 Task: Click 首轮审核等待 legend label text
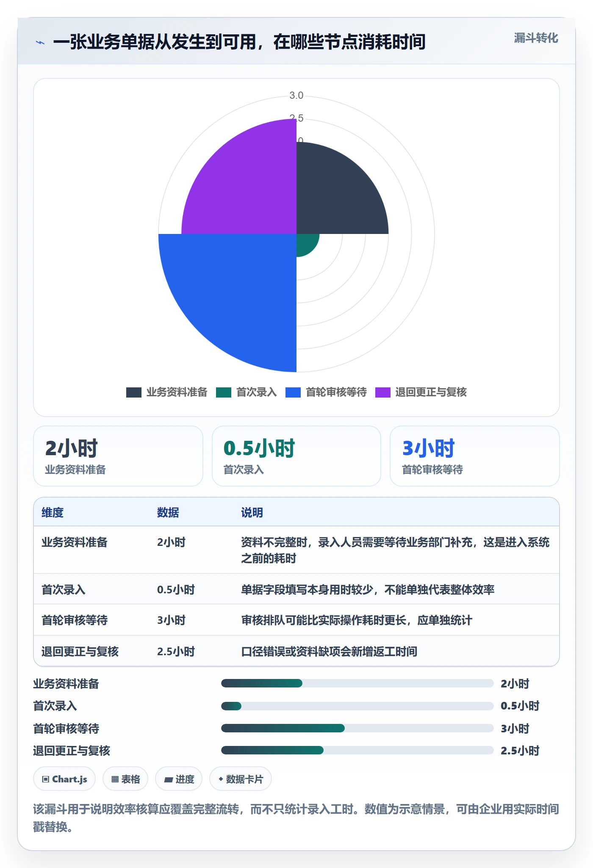click(x=336, y=392)
